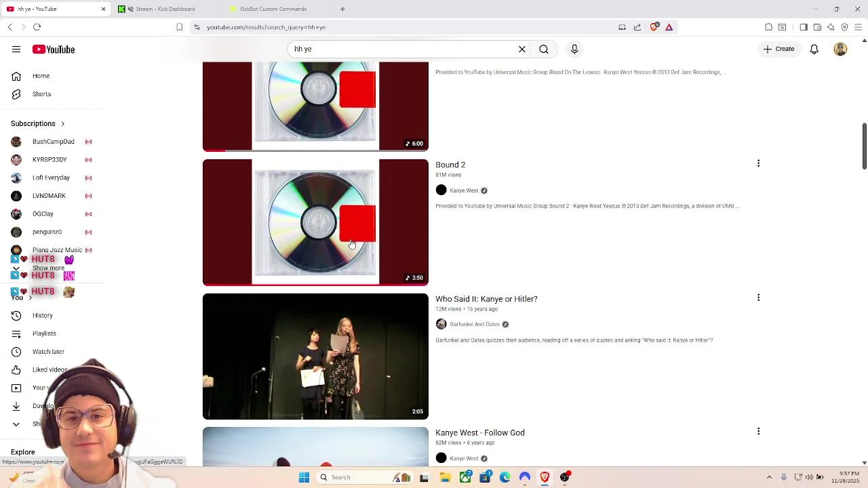Open Microsoft Edge from the taskbar

(505, 477)
